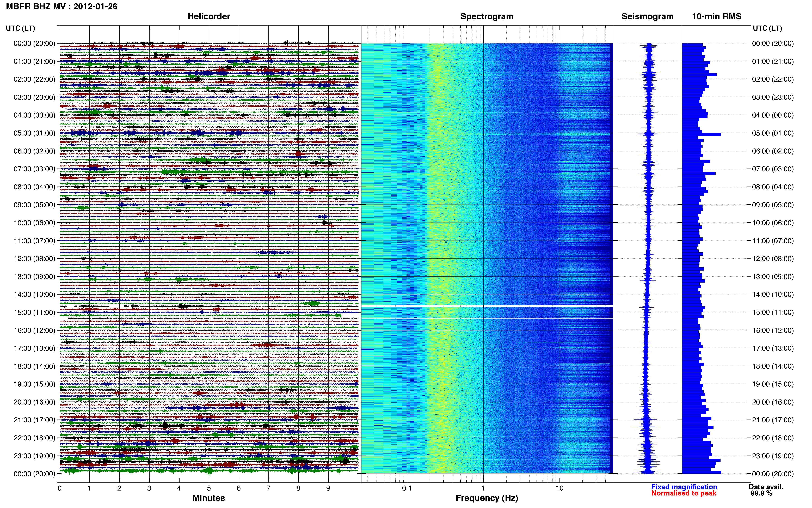Click the '99.9 %' data availability value
812x508 pixels.
(761, 493)
